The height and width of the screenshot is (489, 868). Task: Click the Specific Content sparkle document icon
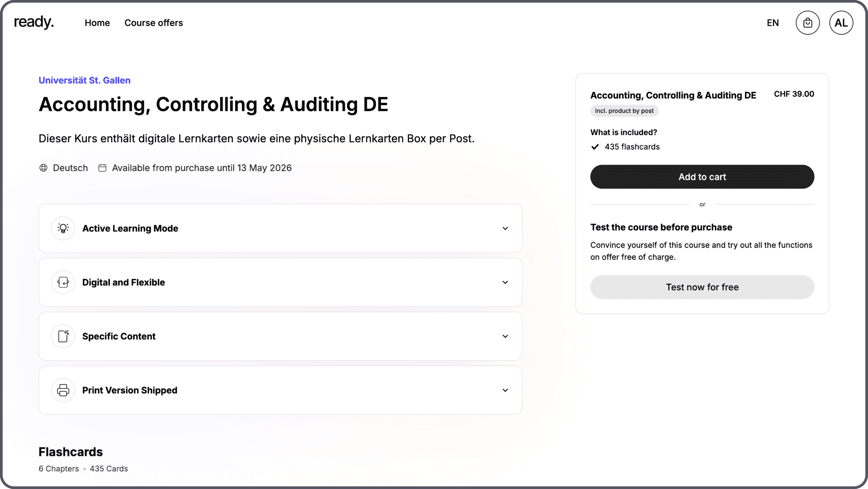click(x=63, y=336)
